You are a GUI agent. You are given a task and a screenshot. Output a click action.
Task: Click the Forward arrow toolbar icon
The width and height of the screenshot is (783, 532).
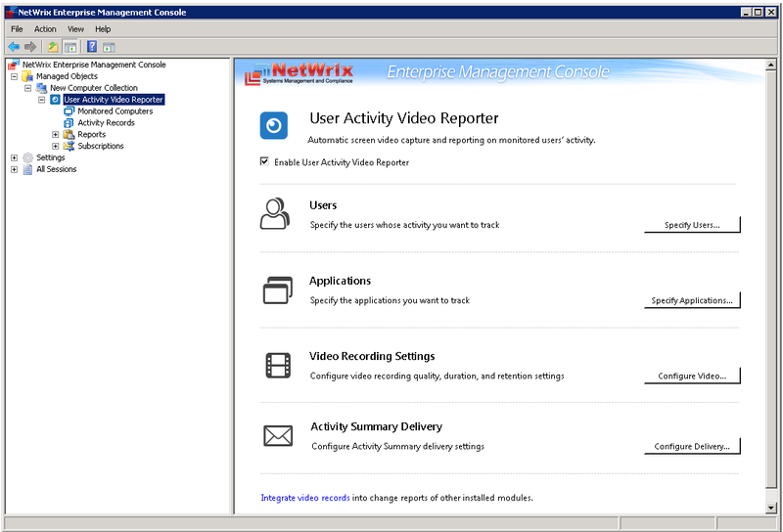[x=30, y=47]
